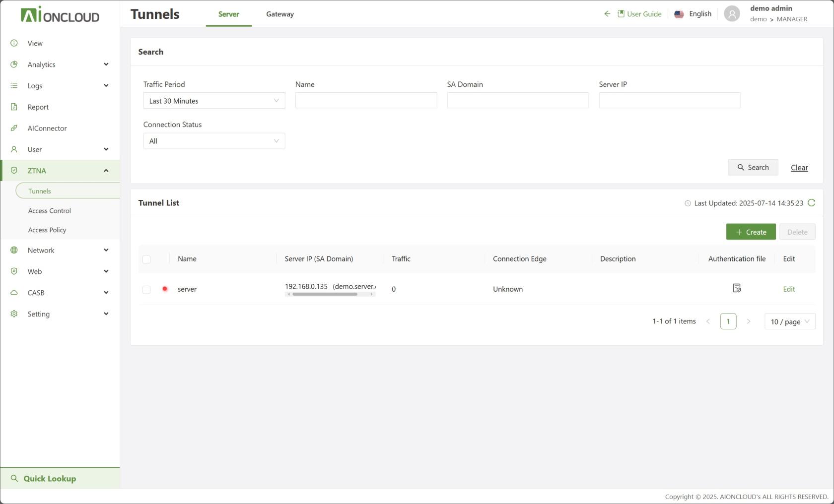This screenshot has width=834, height=504.
Task: Switch to the Gateway tab
Action: 280,14
